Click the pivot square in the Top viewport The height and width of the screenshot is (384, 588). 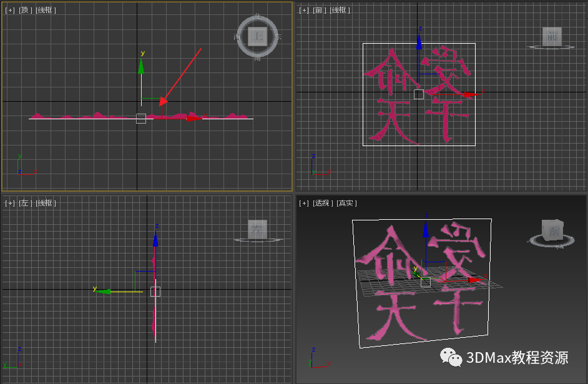[x=141, y=119]
